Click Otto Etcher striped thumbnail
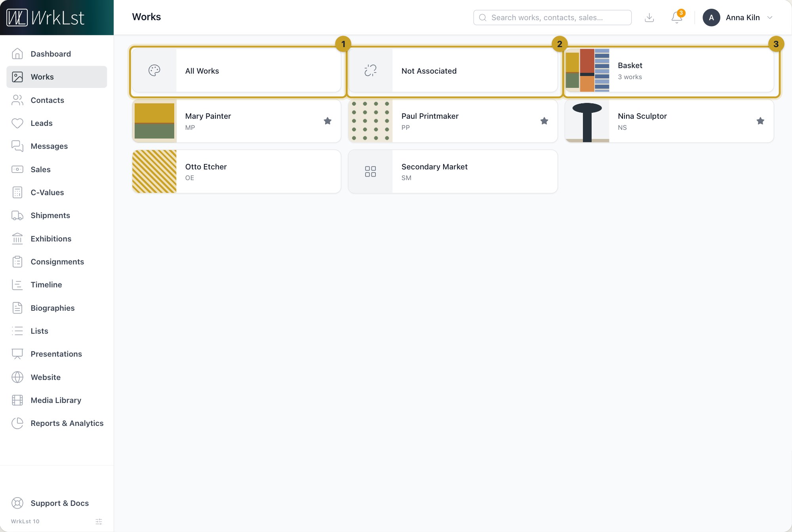The height and width of the screenshot is (532, 792). pyautogui.click(x=154, y=171)
